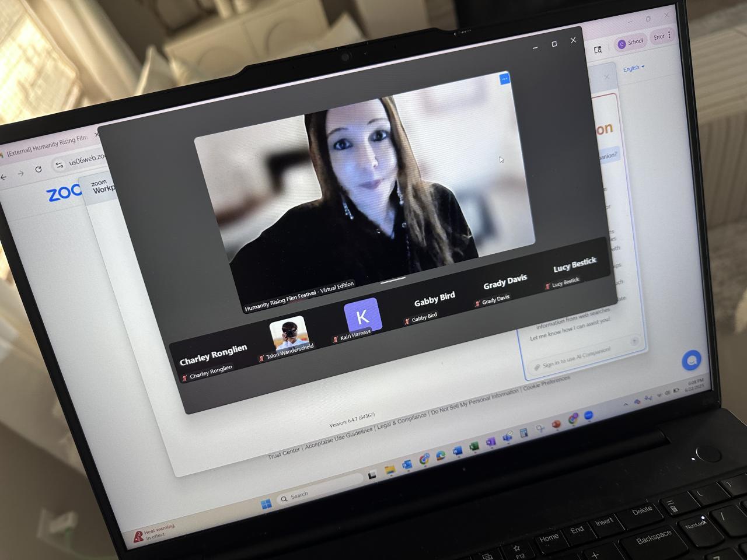Open Microsoft Teams from the taskbar

(508, 437)
